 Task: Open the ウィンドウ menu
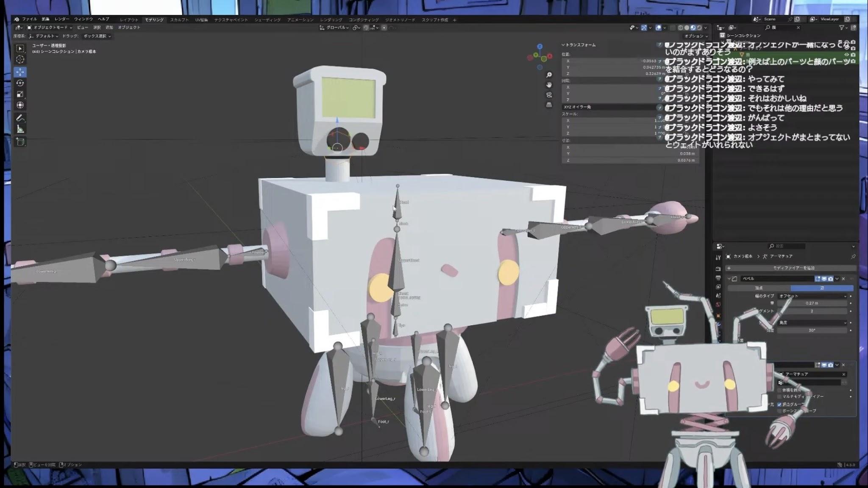pyautogui.click(x=83, y=19)
